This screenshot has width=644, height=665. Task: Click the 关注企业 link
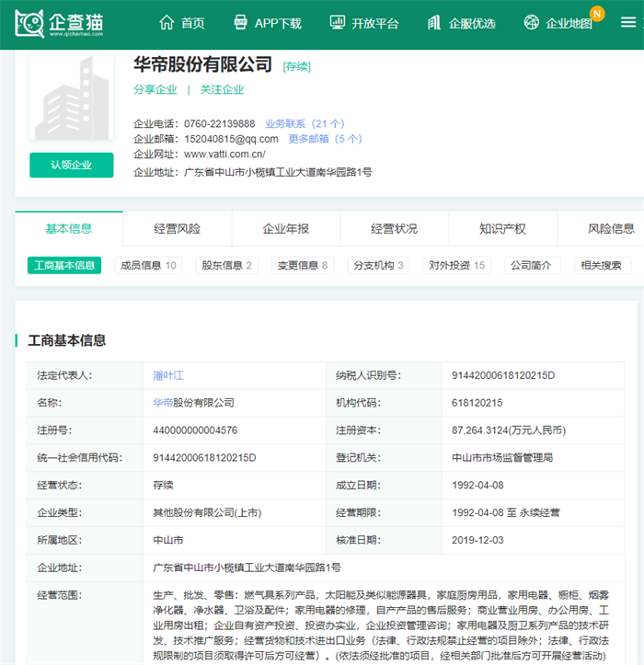click(222, 89)
